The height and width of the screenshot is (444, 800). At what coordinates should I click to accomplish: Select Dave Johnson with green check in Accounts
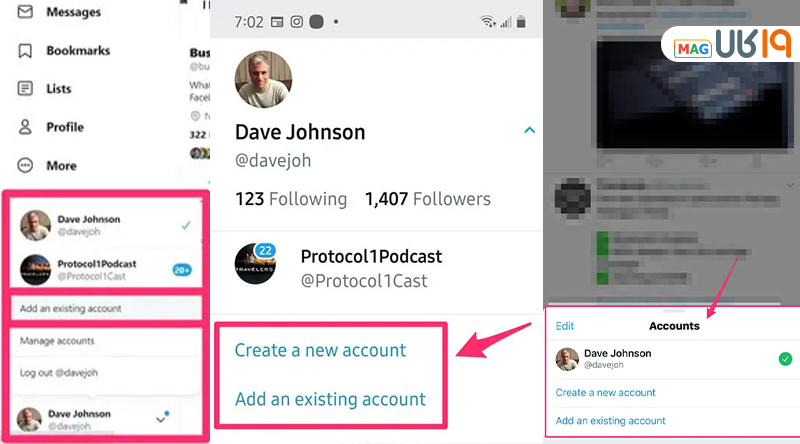coord(673,359)
